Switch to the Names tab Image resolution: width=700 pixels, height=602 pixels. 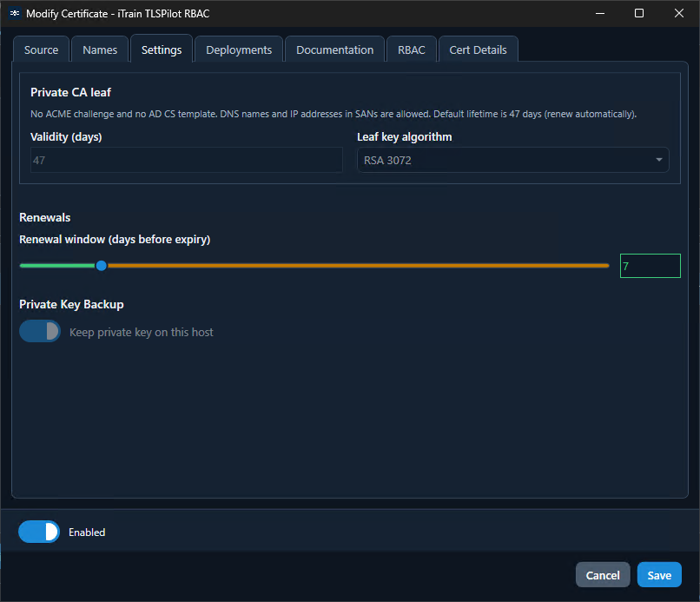(100, 50)
